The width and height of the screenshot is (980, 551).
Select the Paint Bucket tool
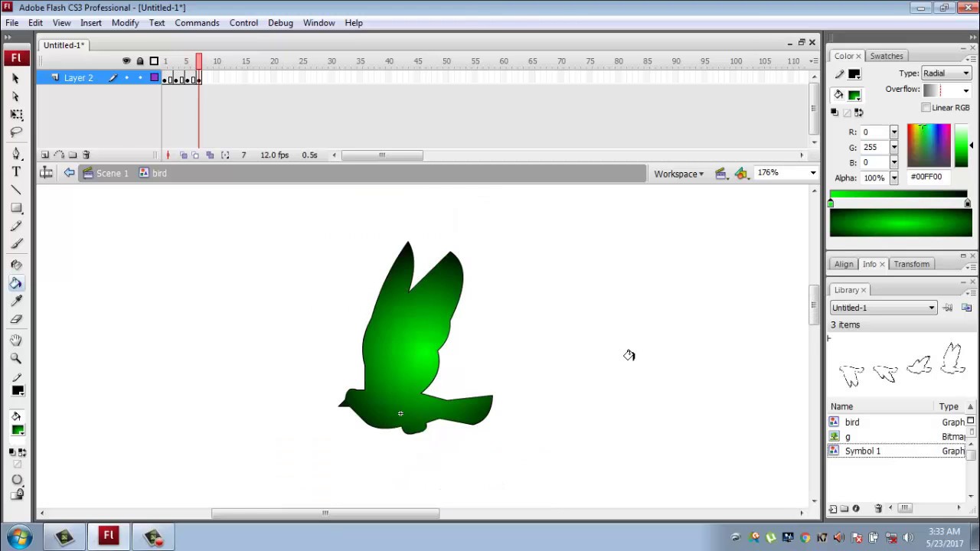coord(16,283)
